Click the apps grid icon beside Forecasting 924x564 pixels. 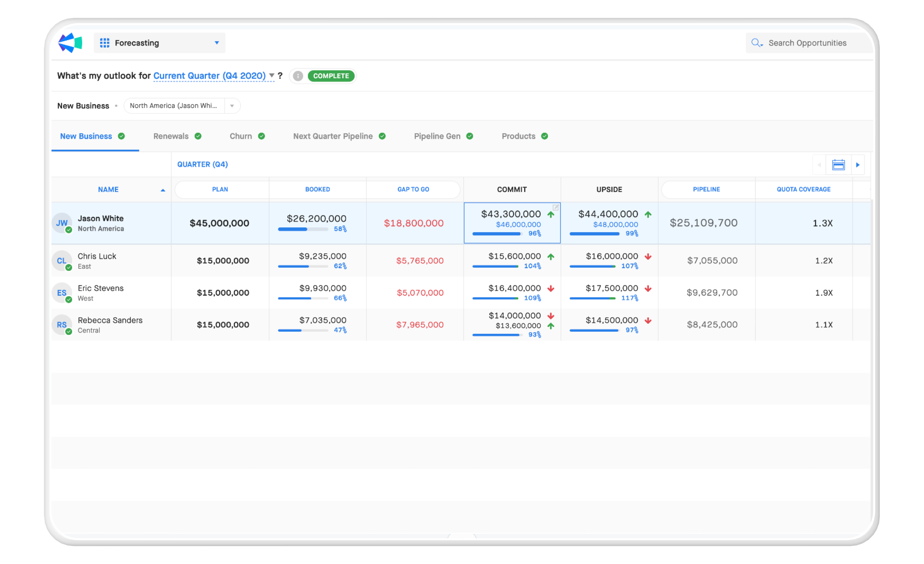coord(105,43)
